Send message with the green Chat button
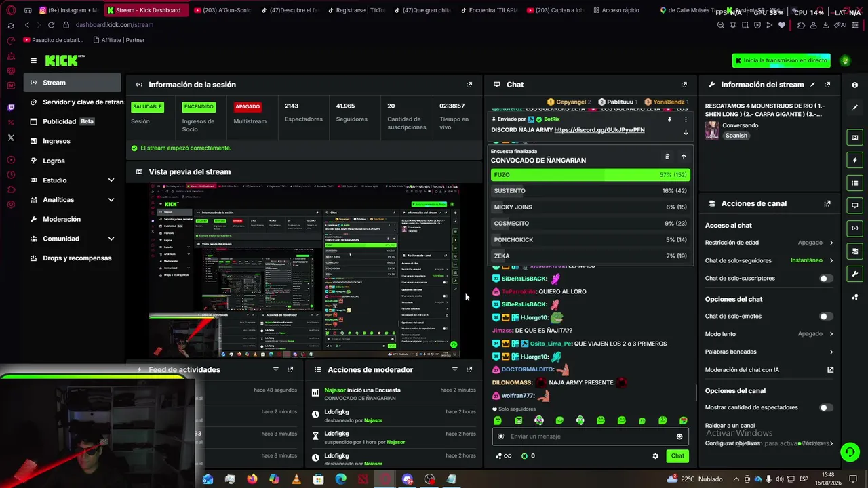This screenshot has height=488, width=868. coord(677,456)
